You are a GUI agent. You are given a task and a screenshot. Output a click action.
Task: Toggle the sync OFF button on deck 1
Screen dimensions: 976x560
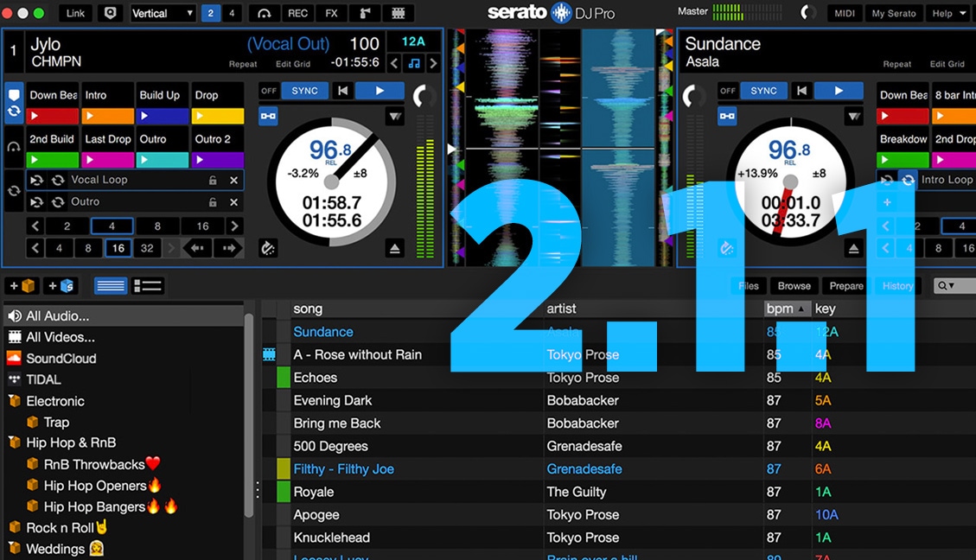(269, 91)
